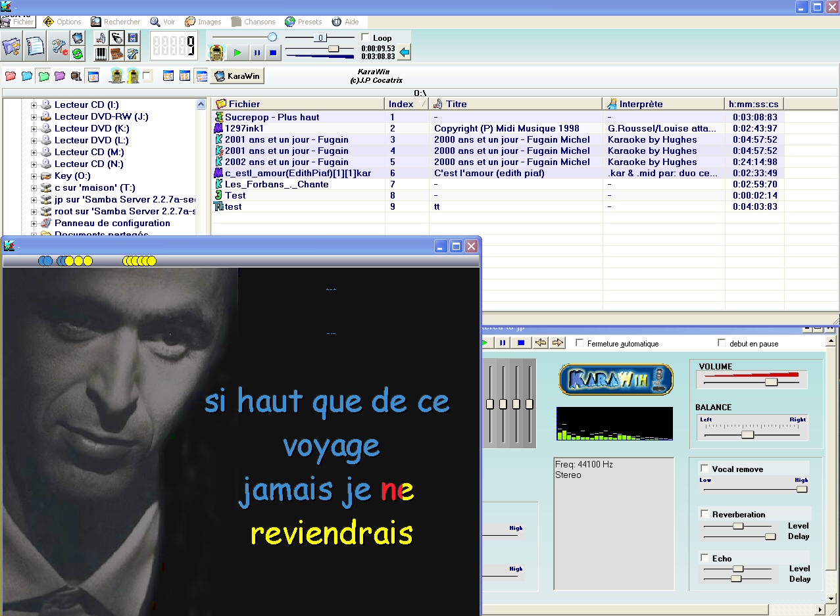
Task: Toggle the Vocal remove checkbox
Action: click(705, 469)
